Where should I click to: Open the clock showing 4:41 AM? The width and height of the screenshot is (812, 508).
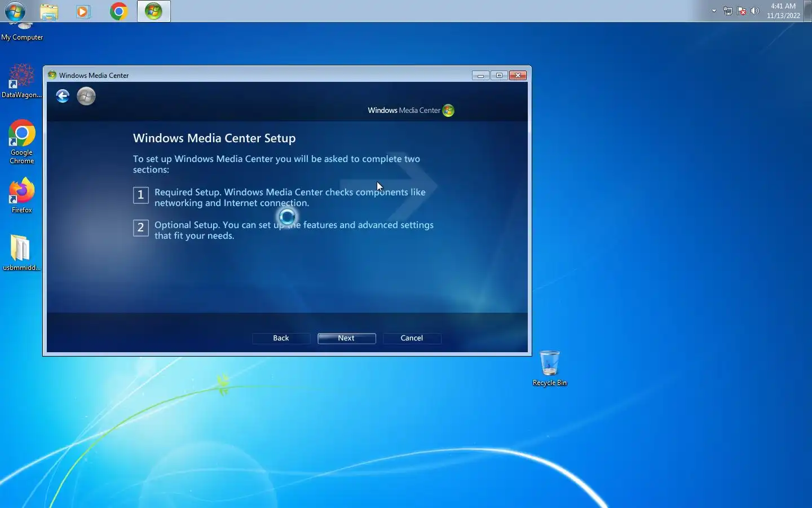(x=783, y=11)
